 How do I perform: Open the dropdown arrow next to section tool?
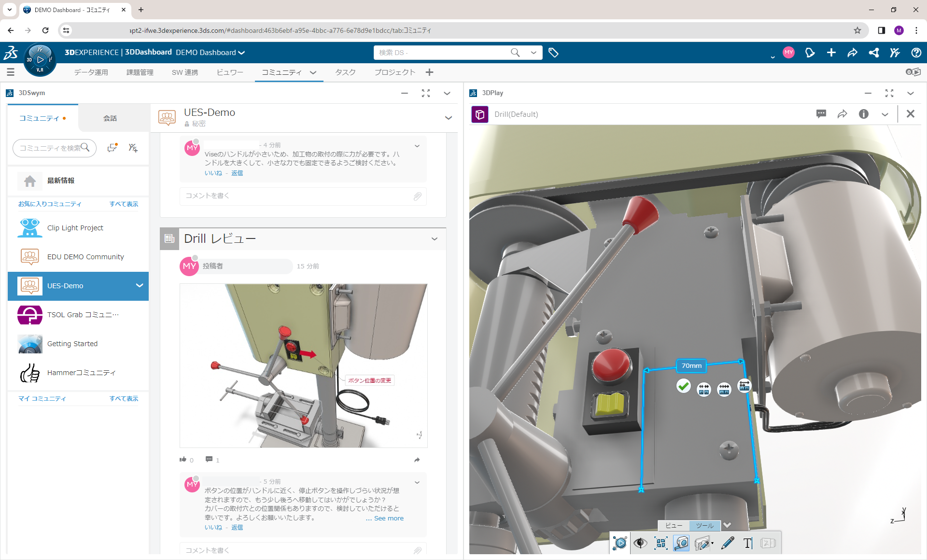[x=713, y=544]
